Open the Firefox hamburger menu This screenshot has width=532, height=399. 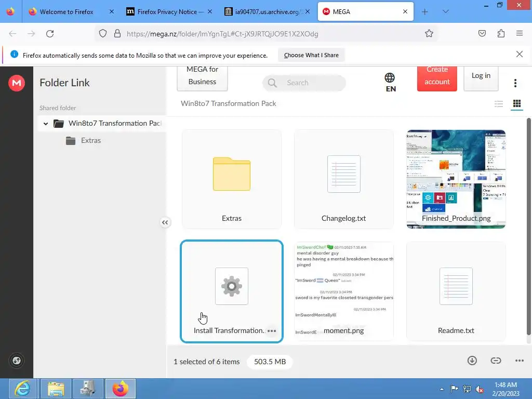tap(520, 34)
